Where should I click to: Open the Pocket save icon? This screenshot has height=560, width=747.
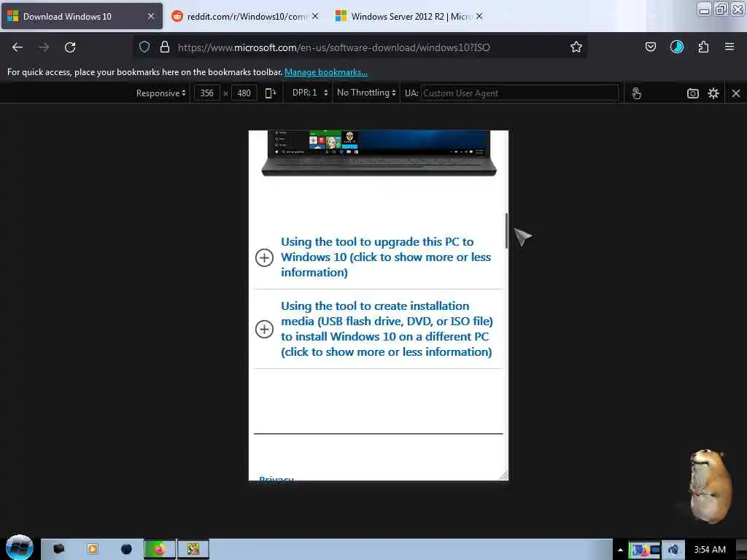[650, 47]
